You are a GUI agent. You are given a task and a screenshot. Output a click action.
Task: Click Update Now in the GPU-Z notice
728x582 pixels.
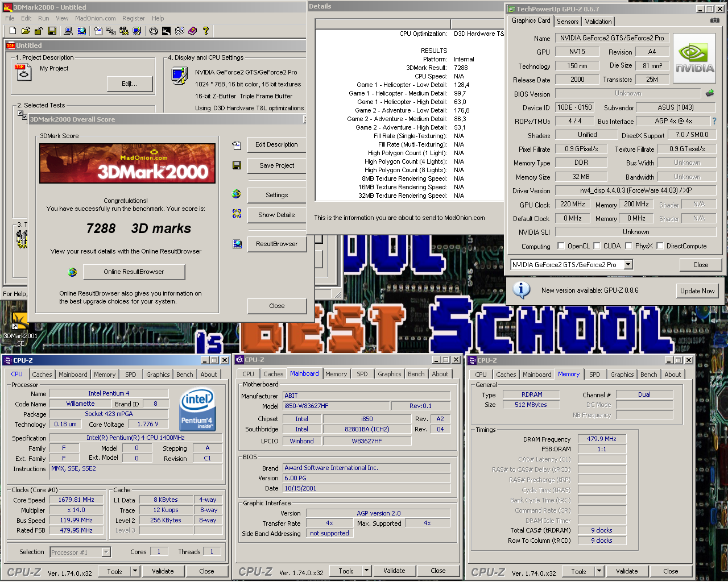click(x=697, y=290)
